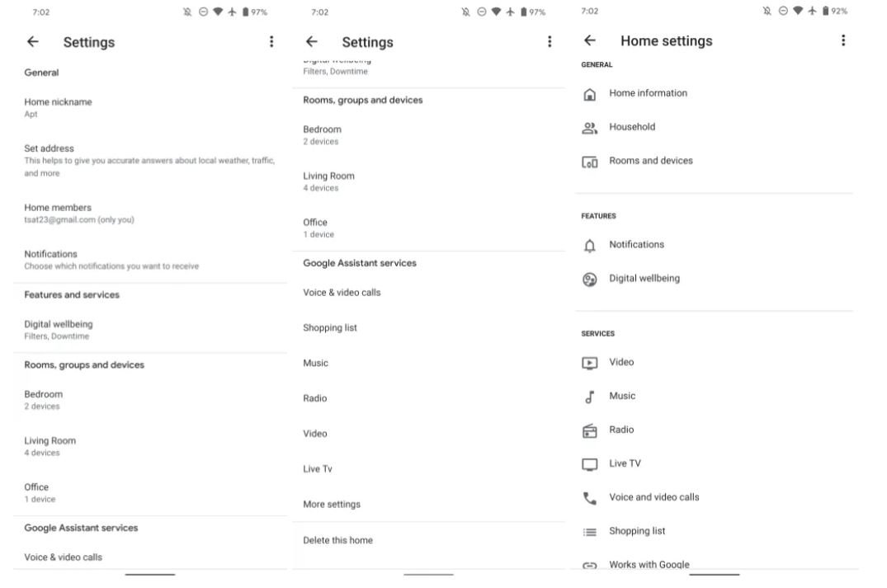Tap the Works with Google link icon
This screenshot has width=887, height=588.
pyautogui.click(x=589, y=565)
